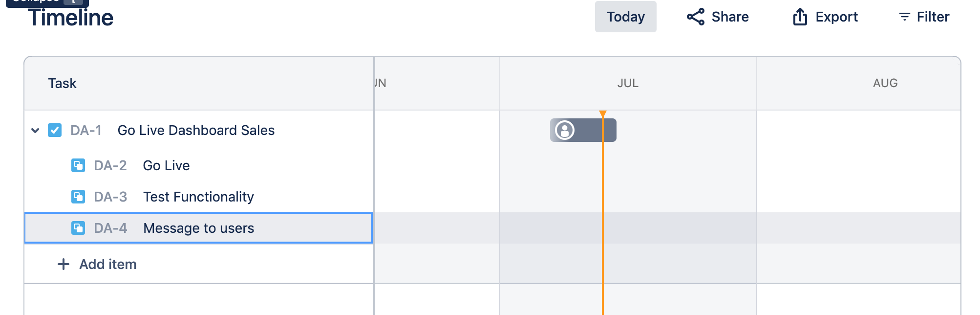Open the DA-1 issue key link

click(x=86, y=130)
